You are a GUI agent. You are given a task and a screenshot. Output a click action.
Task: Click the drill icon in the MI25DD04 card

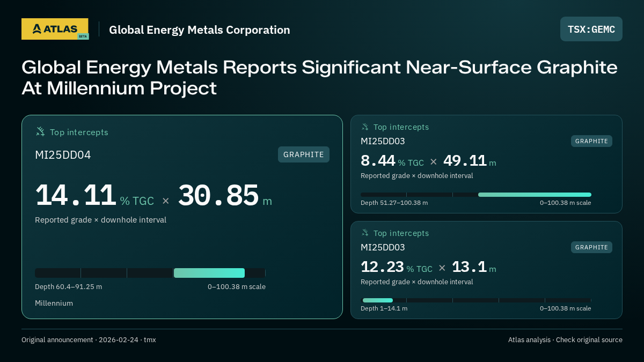point(40,131)
